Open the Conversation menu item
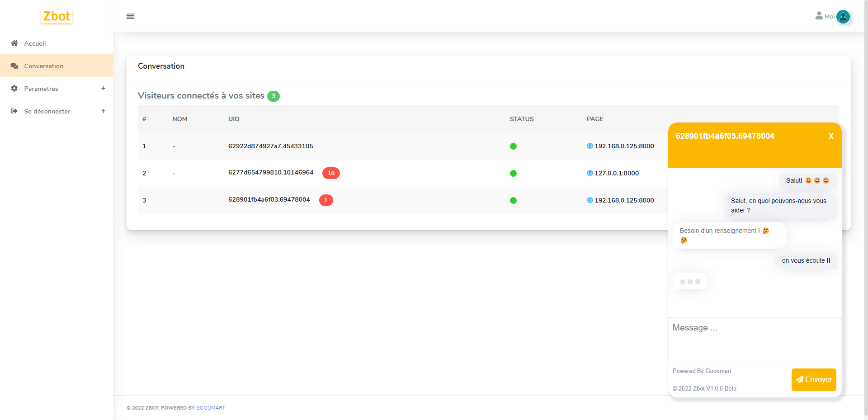Viewport: 868px width, 420px height. coord(44,66)
